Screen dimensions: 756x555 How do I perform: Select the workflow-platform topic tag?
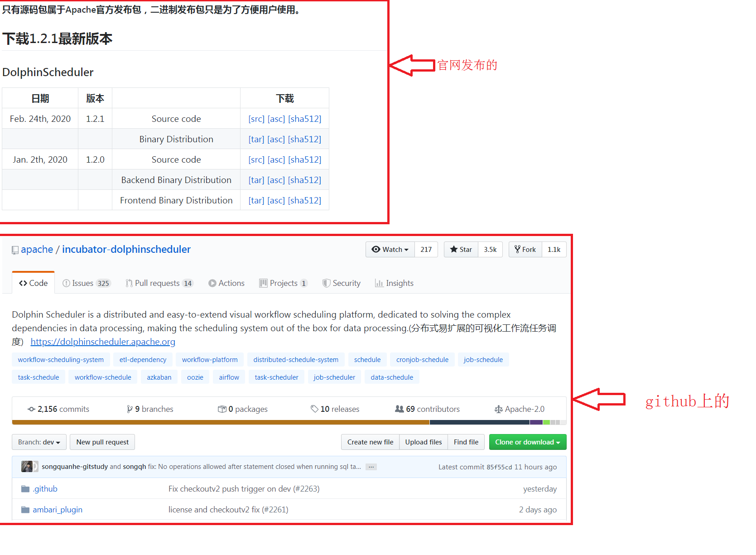(210, 360)
